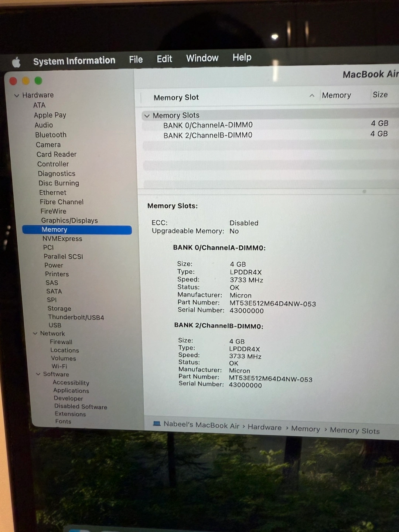Select Power in the sidebar
The image size is (399, 532).
click(54, 265)
